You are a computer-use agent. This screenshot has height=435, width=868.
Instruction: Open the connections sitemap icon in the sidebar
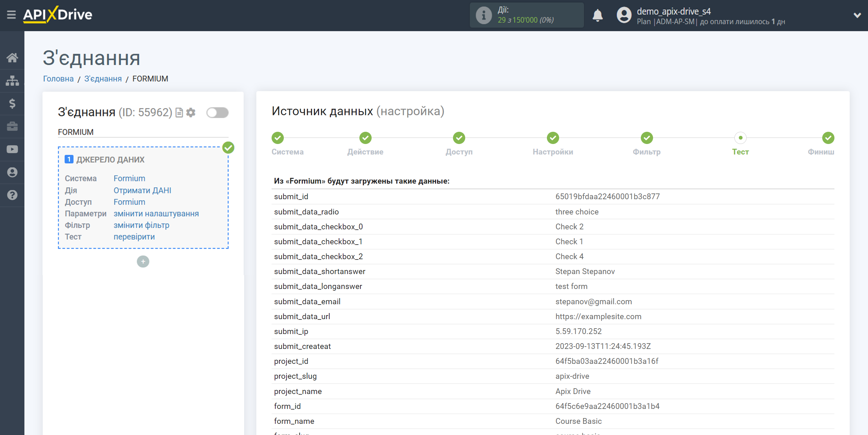(12, 81)
